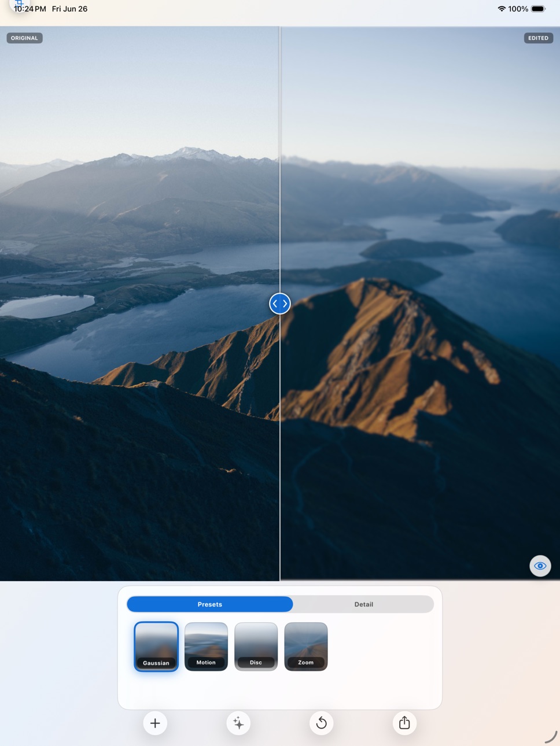Choose the Disc blur preset
560x746 pixels.
pyautogui.click(x=256, y=647)
